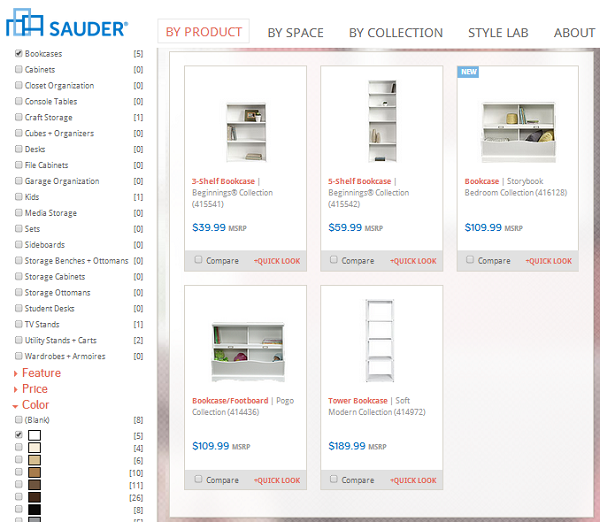This screenshot has height=522, width=600.
Task: Select the black color swatch
Action: (x=34, y=509)
